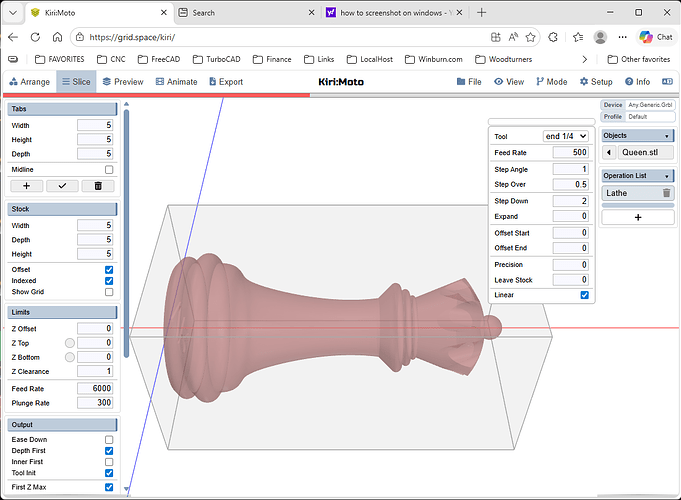The image size is (681, 500).
Task: Toggle the Z Top round button
Action: pyautogui.click(x=69, y=343)
